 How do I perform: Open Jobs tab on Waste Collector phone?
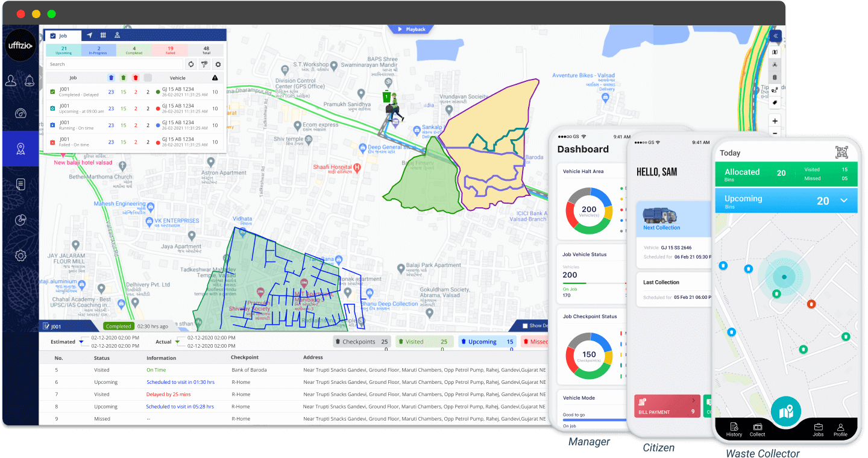pyautogui.click(x=818, y=430)
